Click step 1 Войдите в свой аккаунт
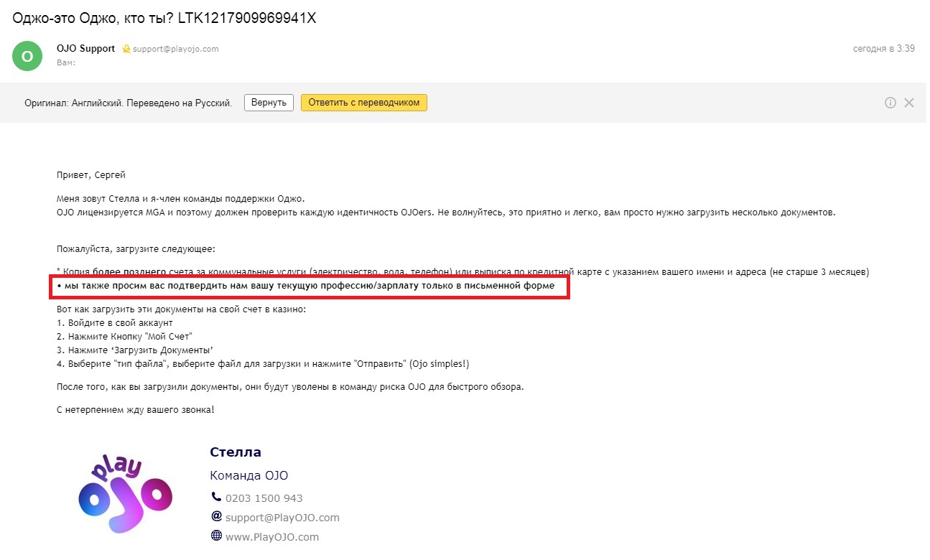 point(115,323)
